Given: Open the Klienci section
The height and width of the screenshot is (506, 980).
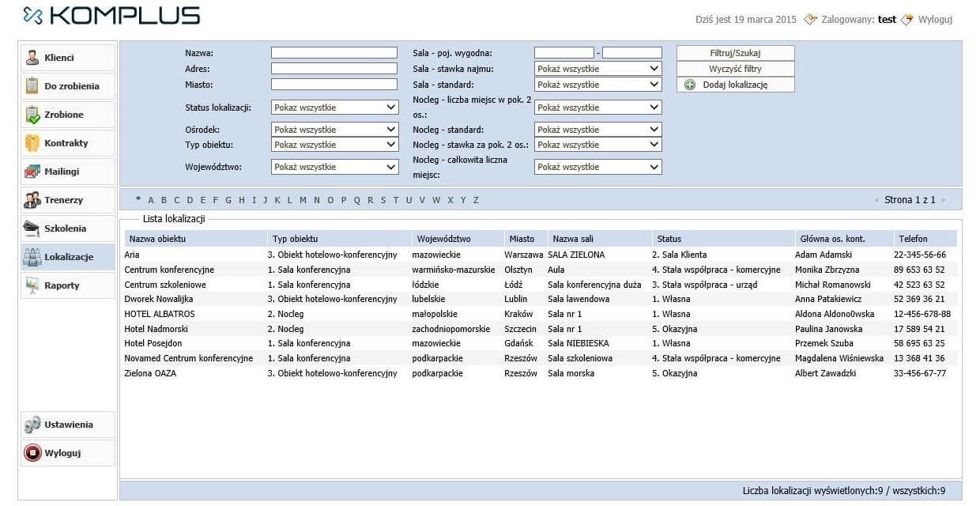Looking at the screenshot, I should click(68, 58).
